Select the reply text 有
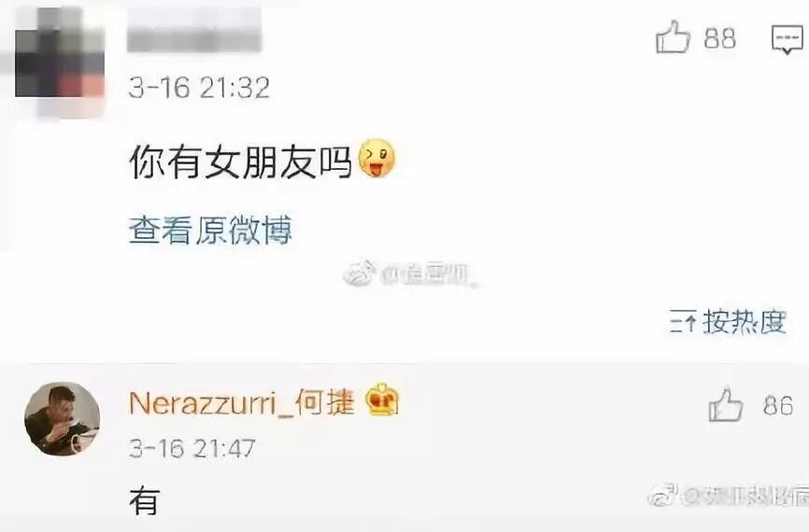 [144, 501]
